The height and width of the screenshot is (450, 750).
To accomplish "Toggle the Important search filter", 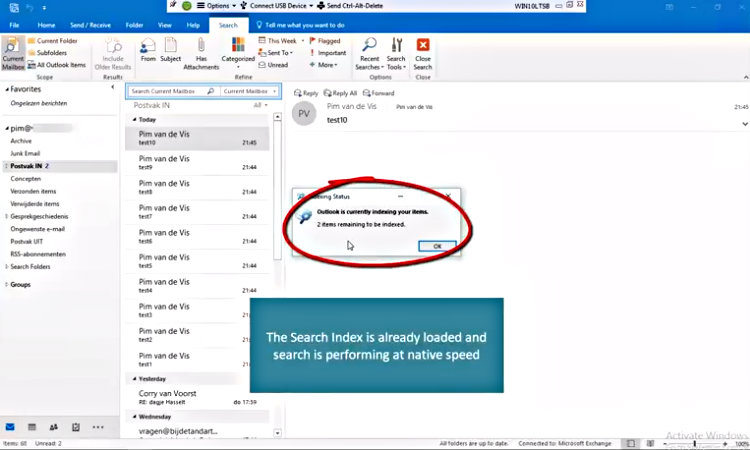I will pos(327,53).
